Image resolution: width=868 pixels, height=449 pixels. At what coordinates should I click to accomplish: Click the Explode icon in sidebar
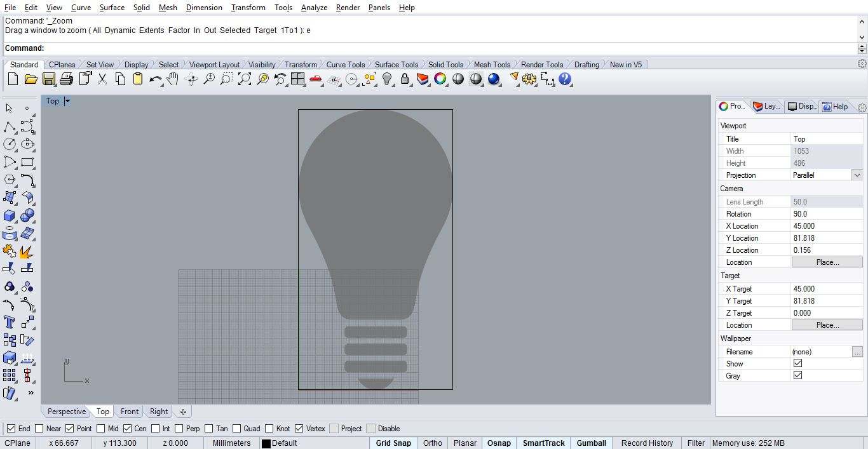tap(27, 251)
